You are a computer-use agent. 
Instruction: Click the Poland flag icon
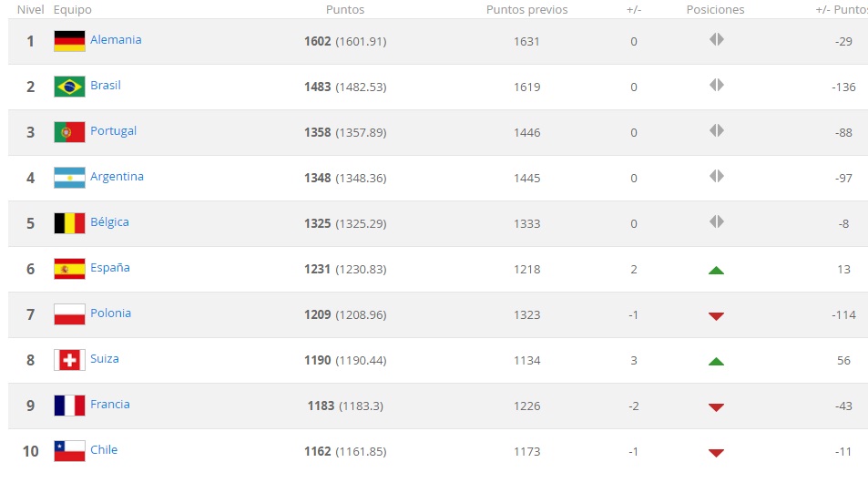pyautogui.click(x=69, y=314)
